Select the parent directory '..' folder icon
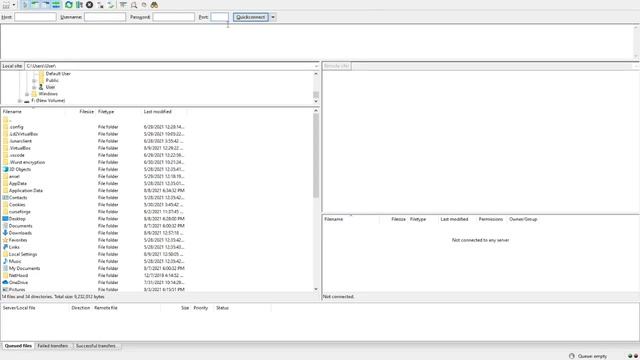Viewport: 640px width, 360px height. point(5,120)
